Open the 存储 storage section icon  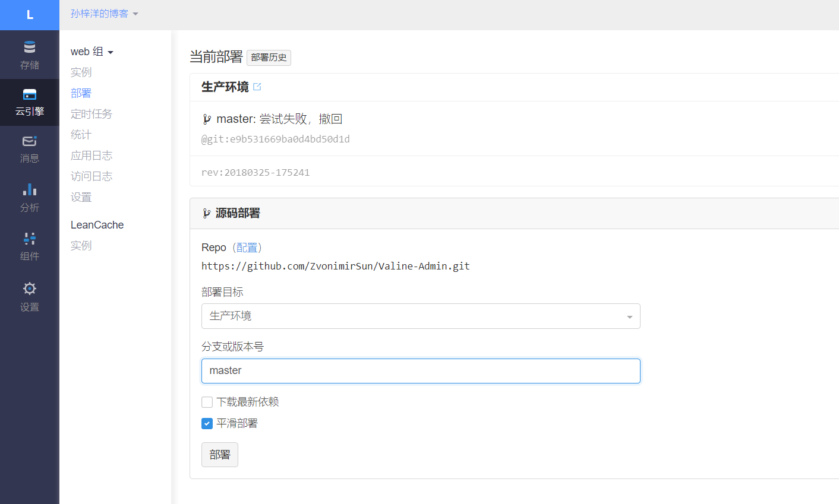click(x=30, y=47)
